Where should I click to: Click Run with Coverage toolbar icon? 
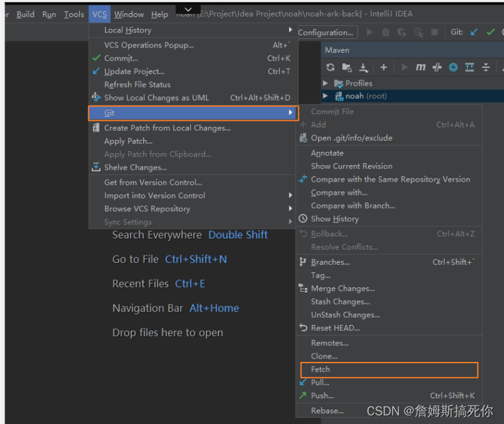[x=402, y=32]
